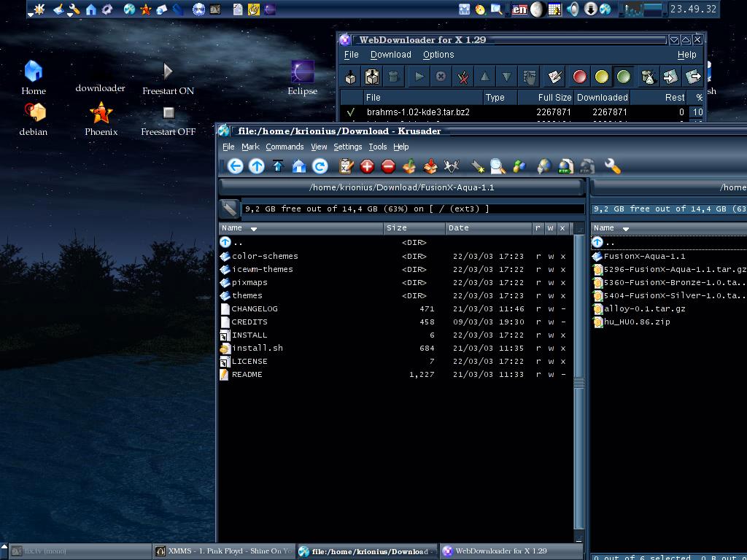Open Tools menu in Krusader

377,147
